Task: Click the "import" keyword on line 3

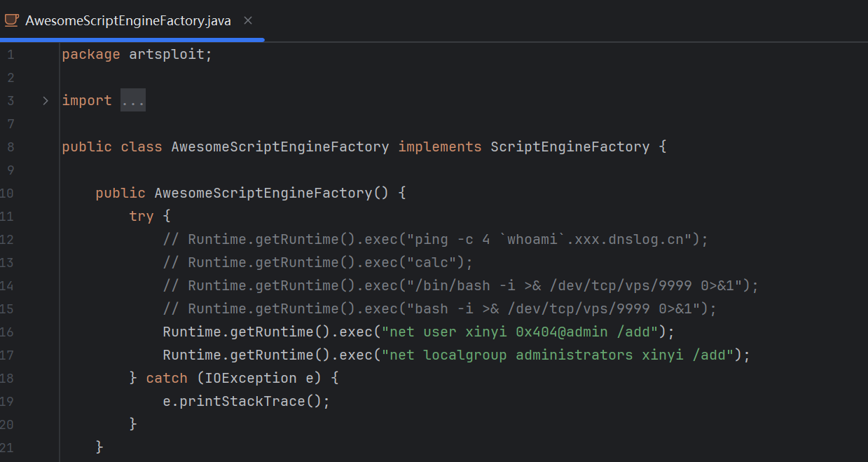Action: click(x=87, y=101)
